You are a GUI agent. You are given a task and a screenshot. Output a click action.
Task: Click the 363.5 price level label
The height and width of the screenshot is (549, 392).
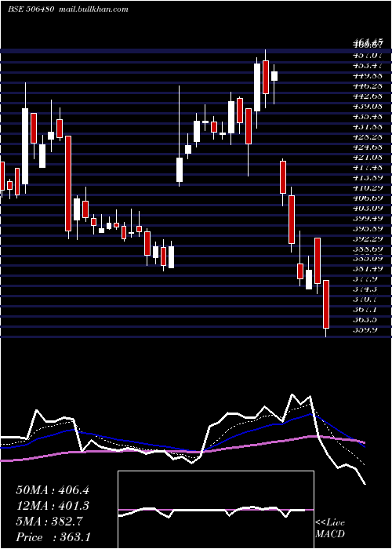click(x=365, y=320)
